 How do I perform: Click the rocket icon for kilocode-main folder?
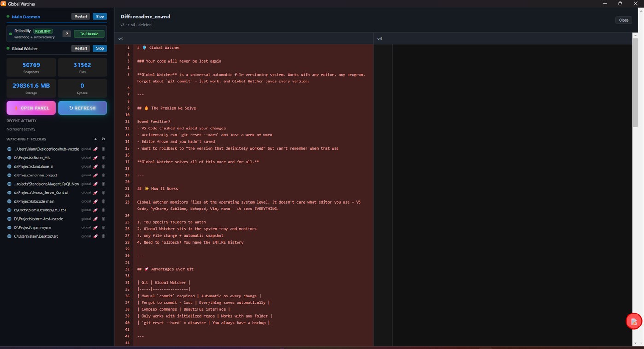point(96,202)
